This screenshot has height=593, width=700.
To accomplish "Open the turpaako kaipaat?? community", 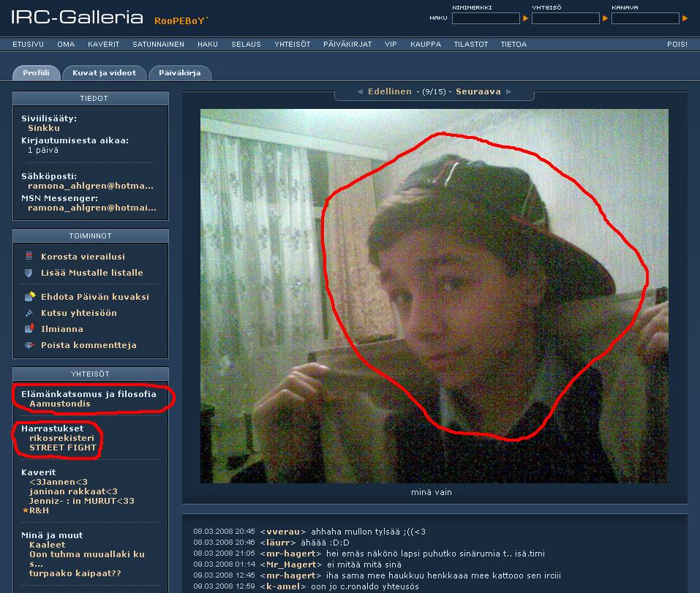I will 75,573.
